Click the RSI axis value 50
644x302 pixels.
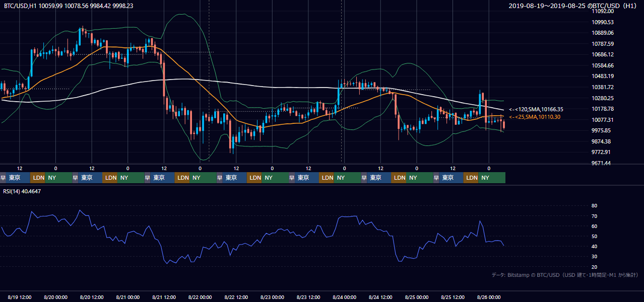[594, 236]
